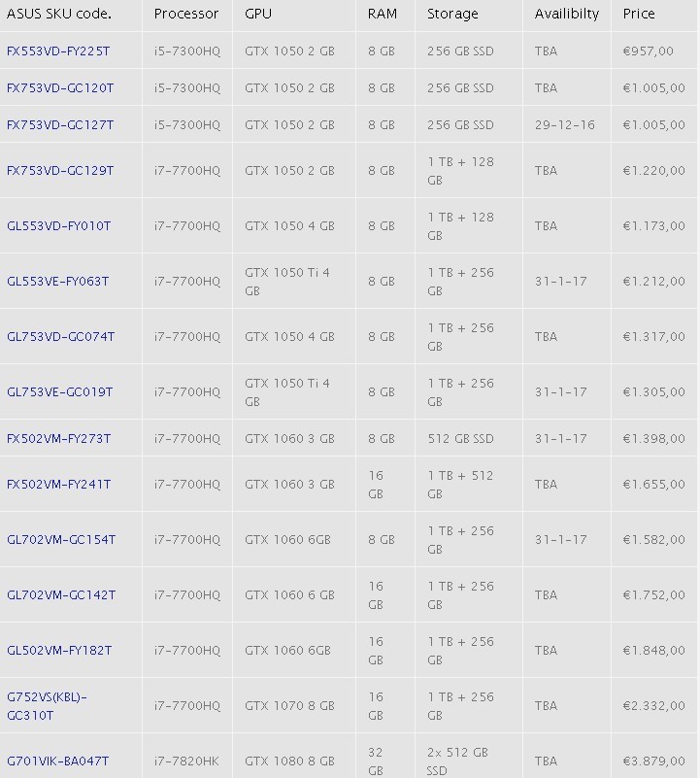
Task: Open the FX753VD-GC127T link
Action: coord(60,124)
